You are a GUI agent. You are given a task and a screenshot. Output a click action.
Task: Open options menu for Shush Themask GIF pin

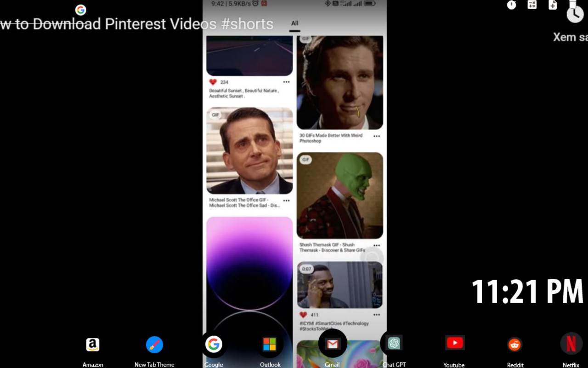point(377,246)
